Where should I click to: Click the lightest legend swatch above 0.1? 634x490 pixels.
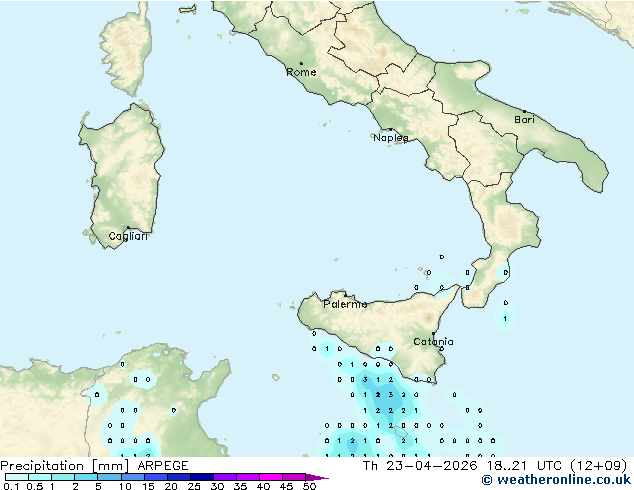(17, 477)
